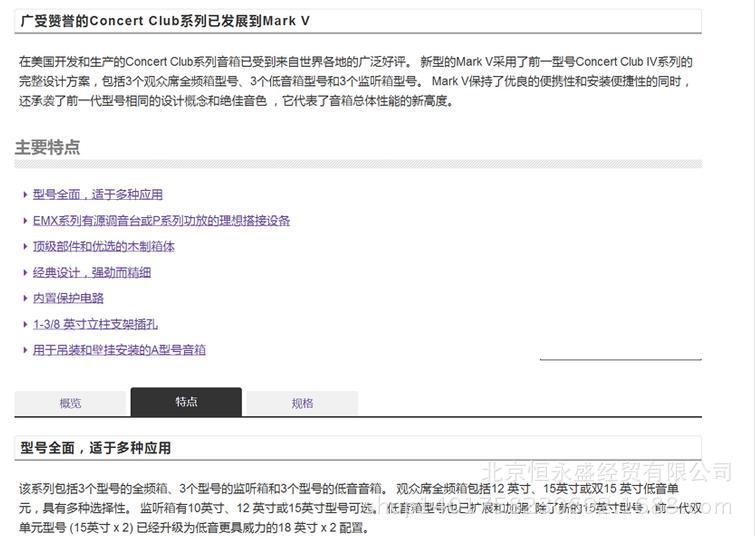Click the arrow bullet before EMX系列有源调音台 link
The image size is (756, 536).
click(25, 221)
